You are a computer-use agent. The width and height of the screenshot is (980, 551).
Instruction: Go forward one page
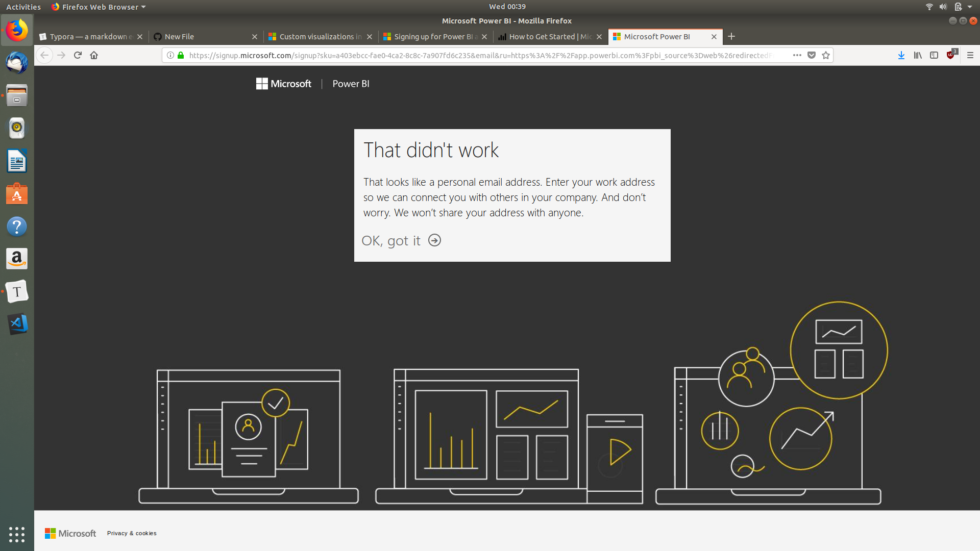61,55
